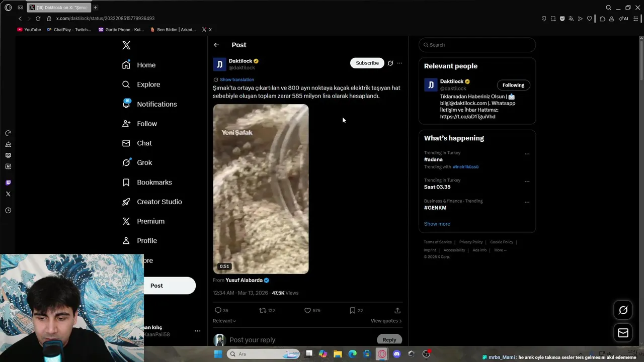Click Show more under What's happening

[437, 224]
